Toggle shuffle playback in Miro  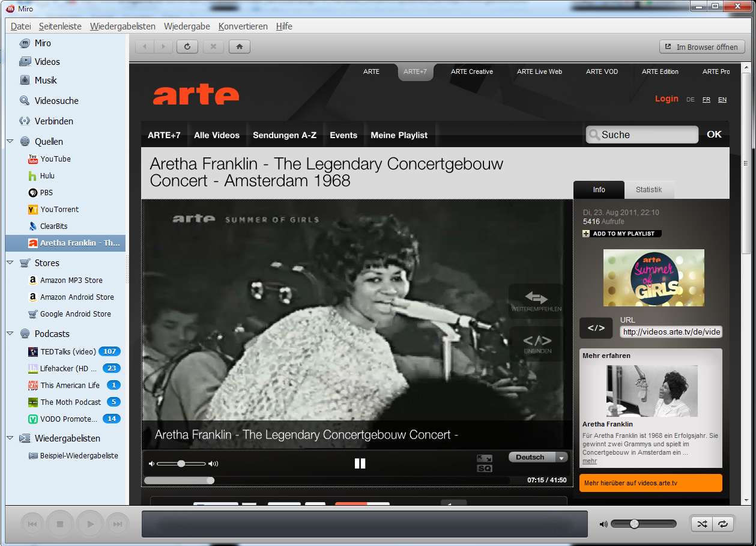tap(702, 524)
